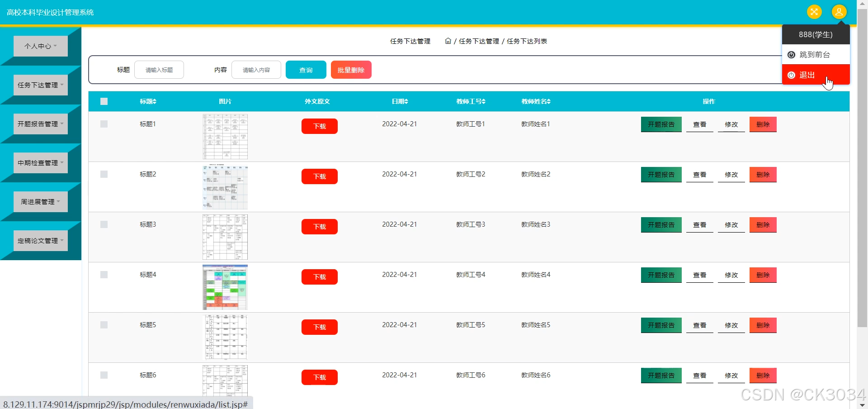868x409 pixels.
Task: Click 开题报告 button for 标题5 row
Action: 661,325
